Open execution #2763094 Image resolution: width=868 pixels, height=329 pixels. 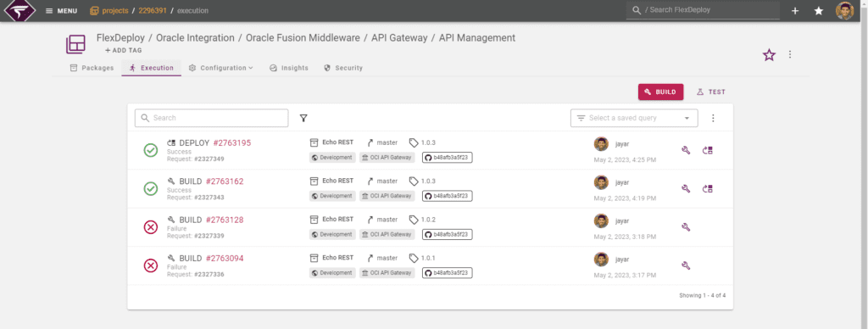coord(225,258)
